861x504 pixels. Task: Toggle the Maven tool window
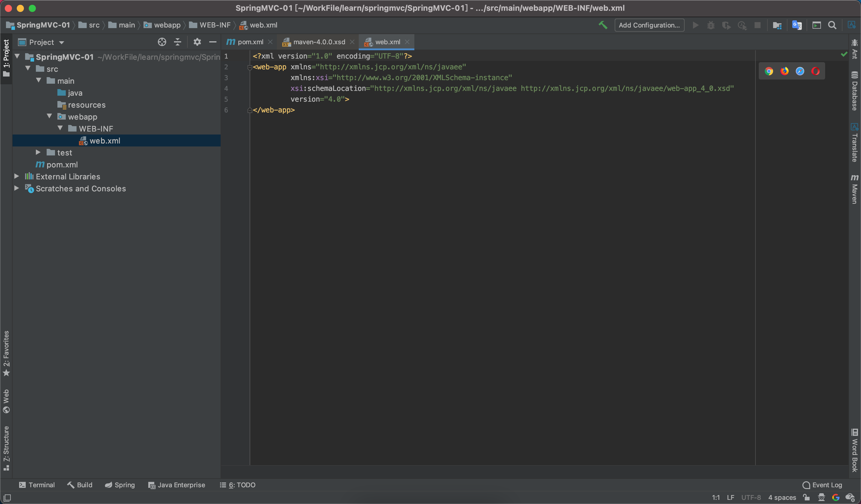tap(854, 189)
